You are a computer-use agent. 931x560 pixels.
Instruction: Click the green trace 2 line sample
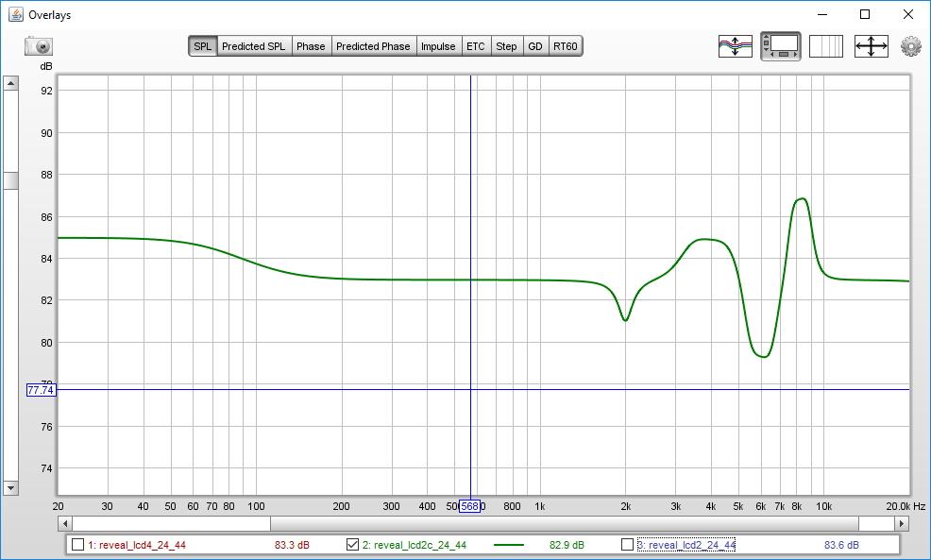point(509,545)
